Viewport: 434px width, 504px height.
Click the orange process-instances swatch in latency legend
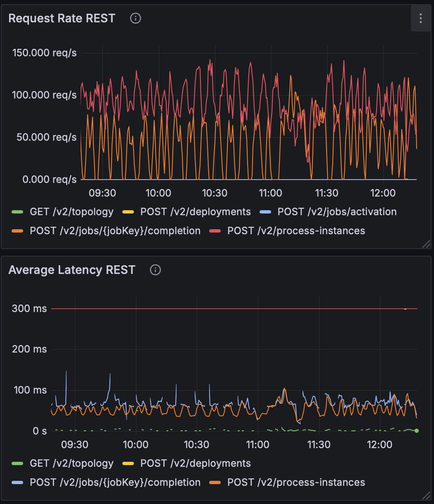(216, 482)
